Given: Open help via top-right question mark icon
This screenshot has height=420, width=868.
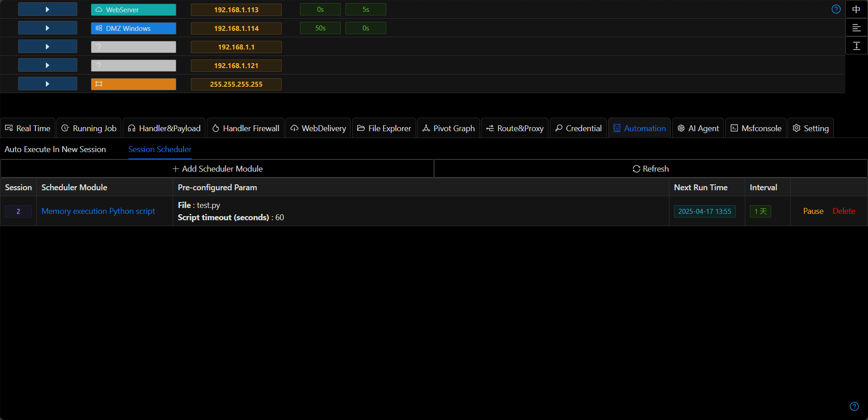Looking at the screenshot, I should pos(836,10).
